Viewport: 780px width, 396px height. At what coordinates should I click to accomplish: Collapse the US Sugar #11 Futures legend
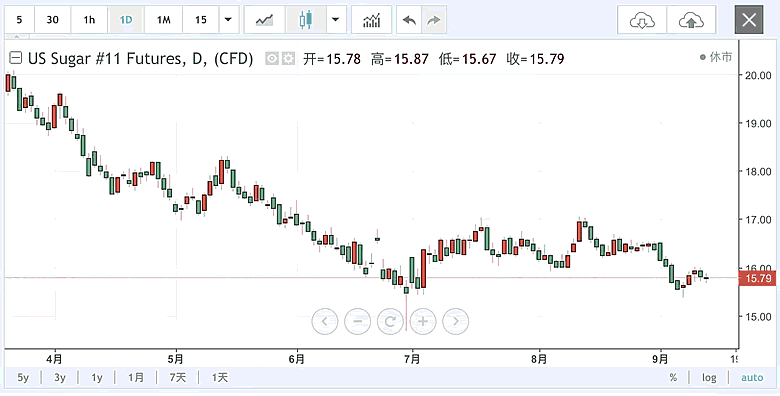point(16,59)
